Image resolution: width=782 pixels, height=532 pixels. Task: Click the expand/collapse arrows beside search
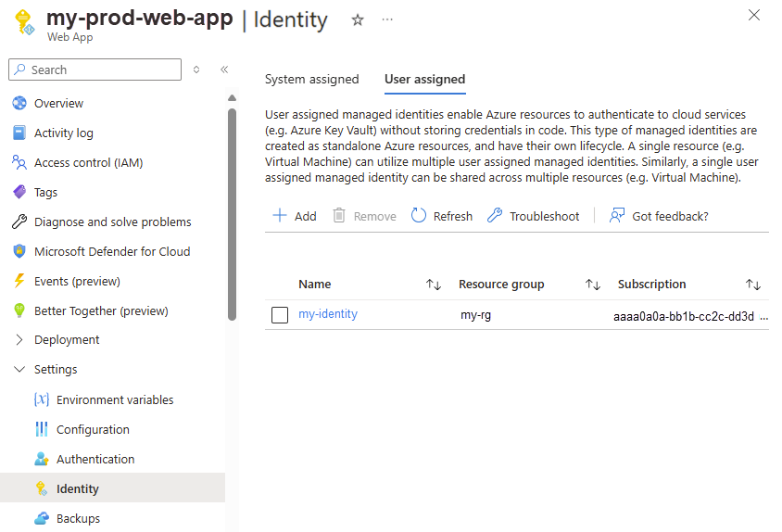196,70
